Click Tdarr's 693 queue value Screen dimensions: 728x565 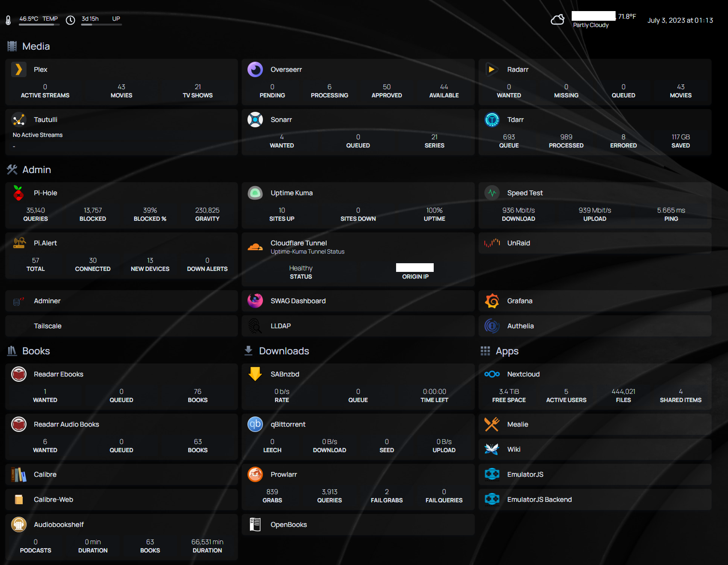(509, 137)
